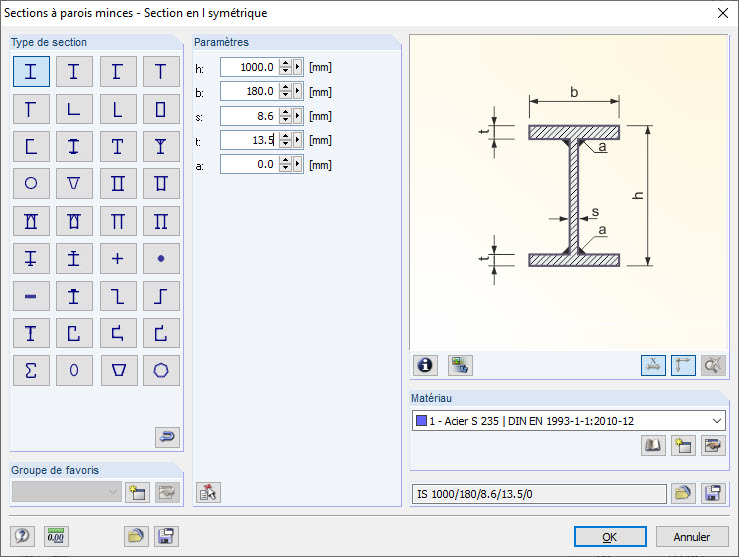Viewport: 739px width, 557px height.
Task: Open the t parameter arrow menu
Action: click(297, 140)
